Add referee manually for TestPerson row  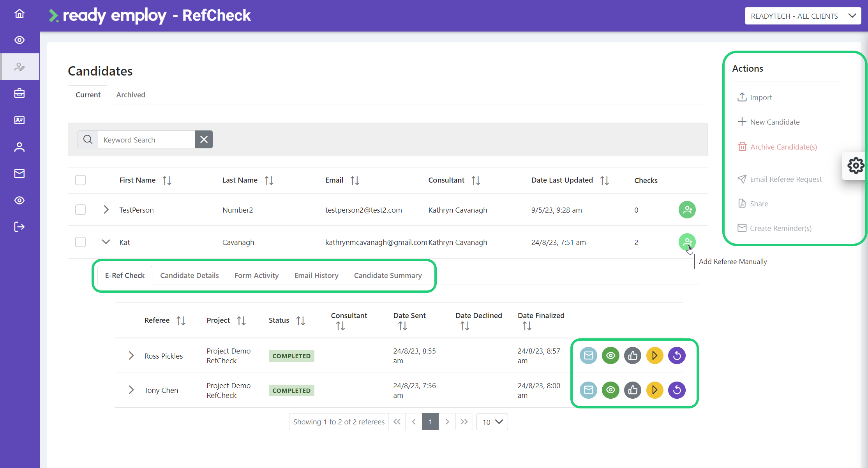tap(687, 209)
